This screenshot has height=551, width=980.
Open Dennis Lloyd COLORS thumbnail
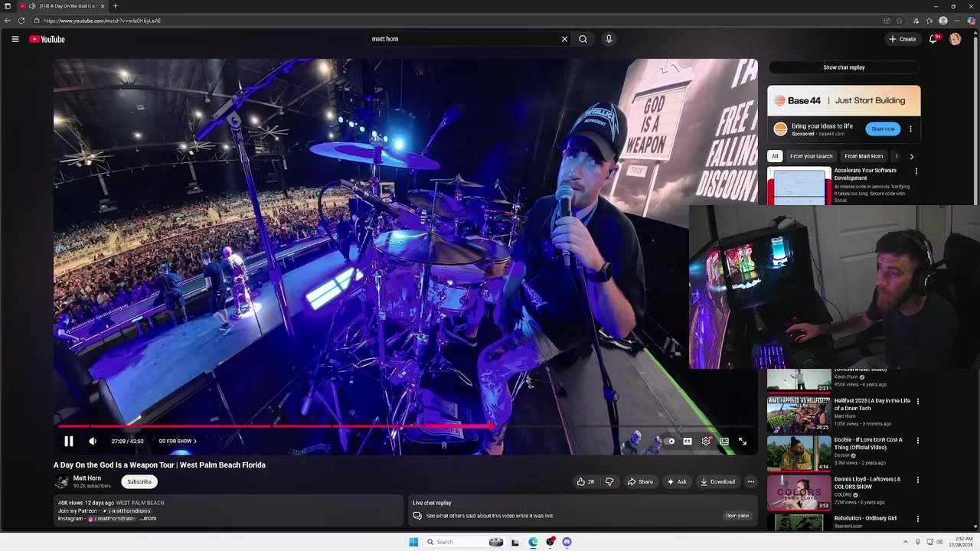tap(799, 492)
